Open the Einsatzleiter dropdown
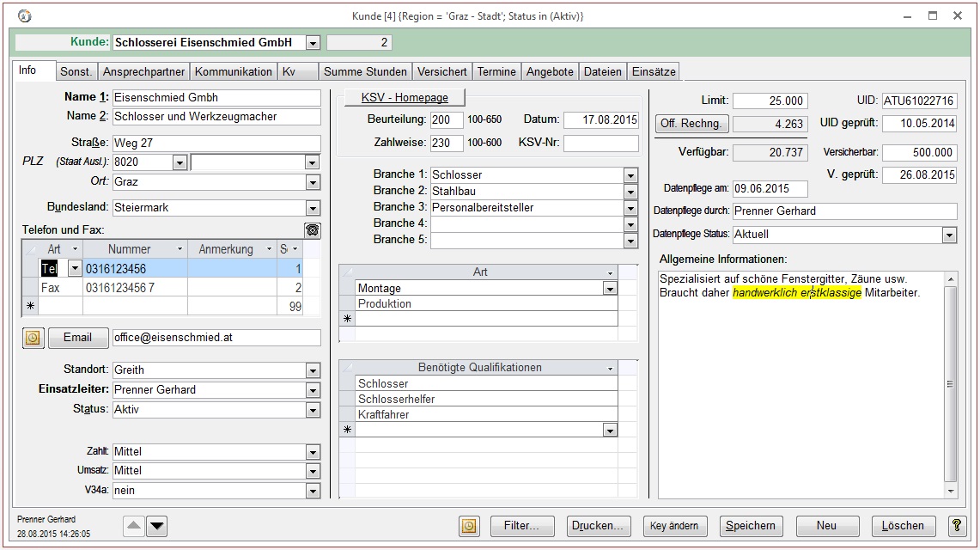 point(313,390)
